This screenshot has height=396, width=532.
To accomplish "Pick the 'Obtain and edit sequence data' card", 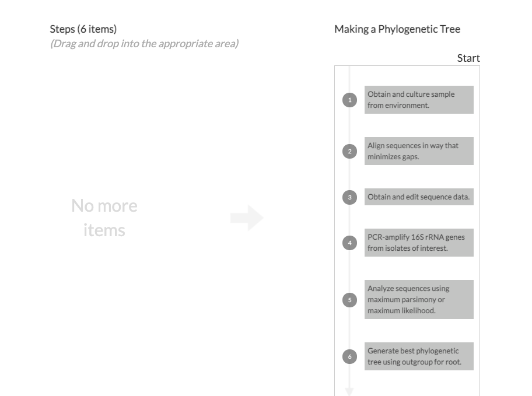I will [x=419, y=197].
